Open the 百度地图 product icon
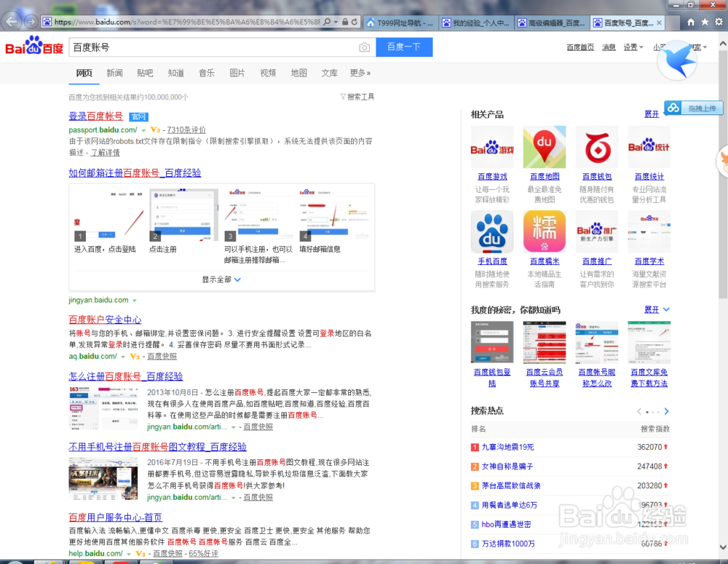Viewport: 728px width, 564px height. click(544, 147)
